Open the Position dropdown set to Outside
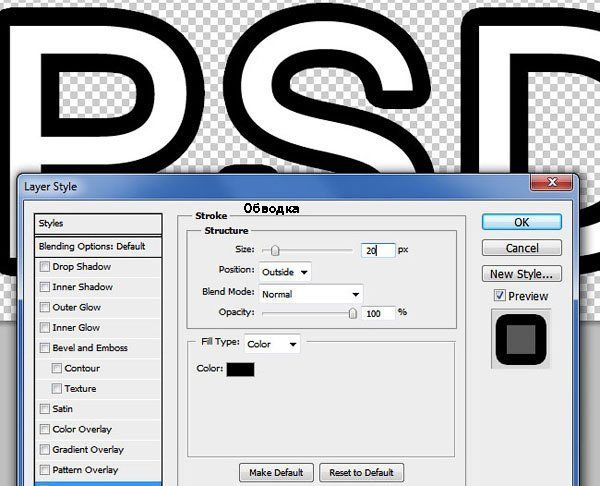Image resolution: width=600 pixels, height=486 pixels. point(285,272)
